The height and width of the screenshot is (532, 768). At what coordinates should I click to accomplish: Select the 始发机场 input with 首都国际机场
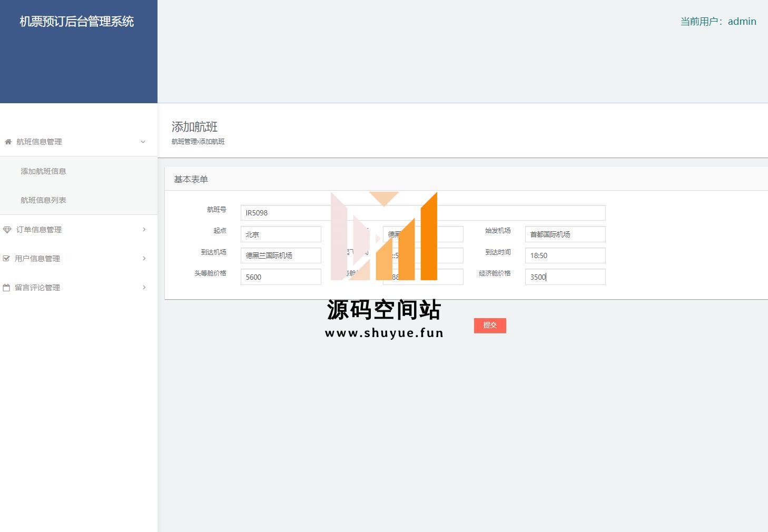click(x=565, y=234)
